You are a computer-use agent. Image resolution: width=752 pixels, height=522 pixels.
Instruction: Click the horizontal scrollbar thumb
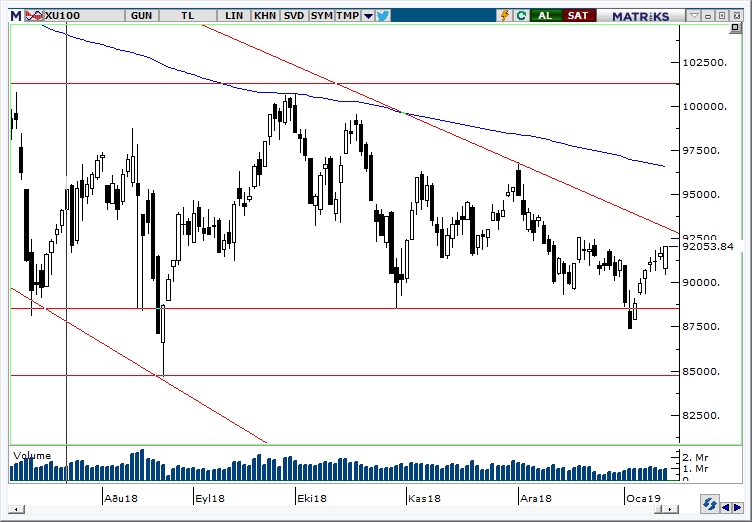click(660, 509)
